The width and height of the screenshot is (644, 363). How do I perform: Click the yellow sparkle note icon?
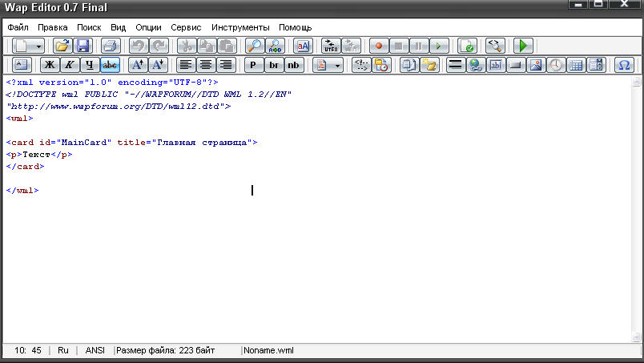429,65
